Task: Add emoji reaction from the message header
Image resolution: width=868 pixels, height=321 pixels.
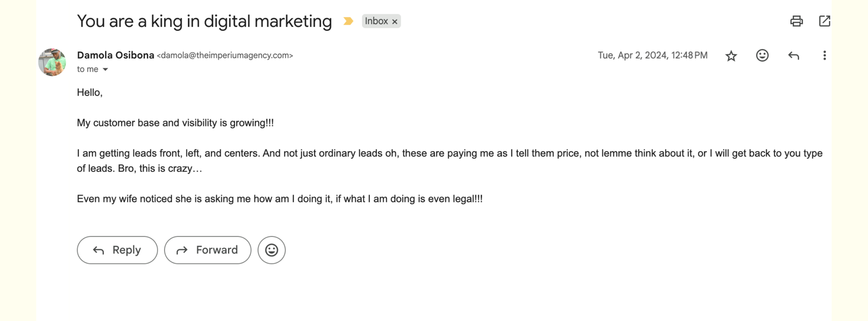Action: [762, 55]
